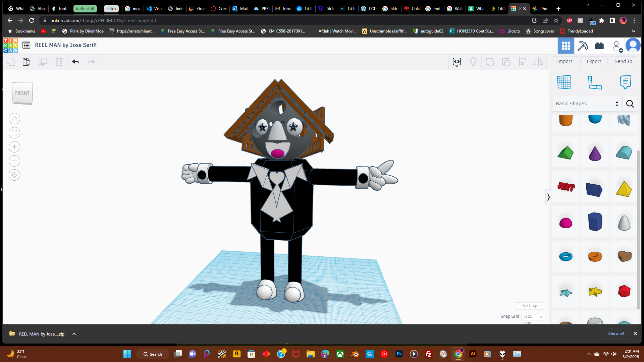Click the Export button
Image resolution: width=644 pixels, height=362 pixels.
594,61
